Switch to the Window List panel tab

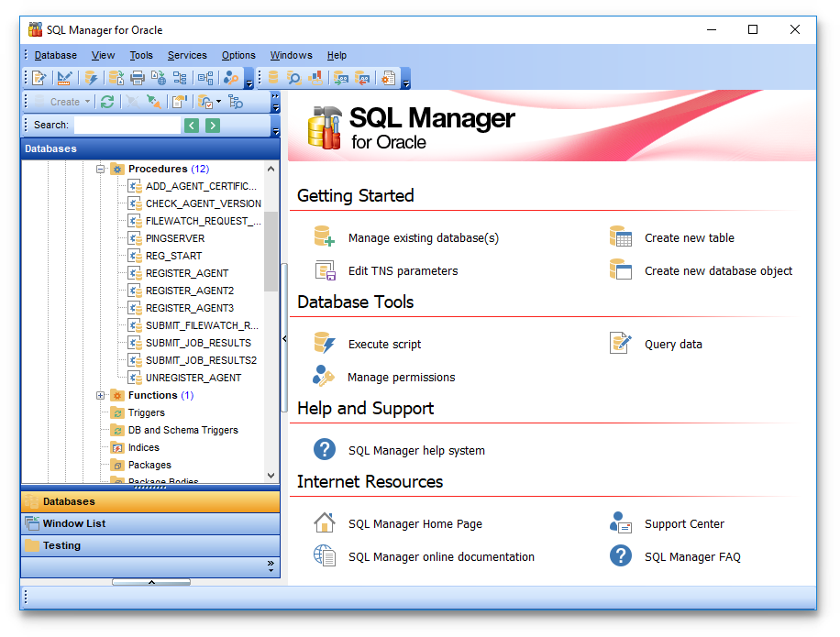pos(73,523)
